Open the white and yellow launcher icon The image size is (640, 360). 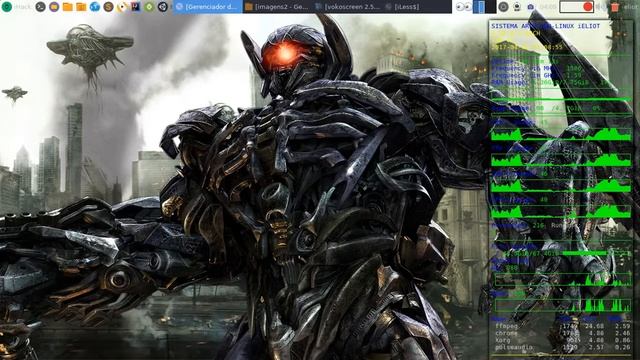pos(122,7)
